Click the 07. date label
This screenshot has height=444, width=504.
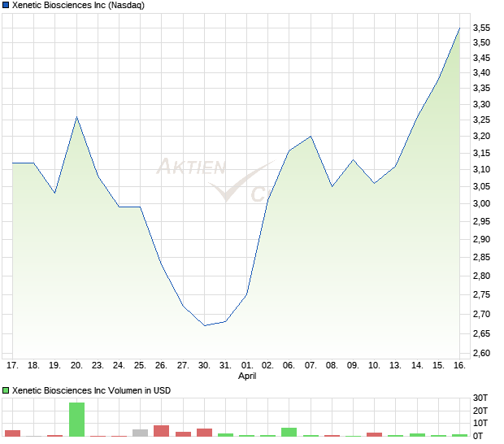311,366
